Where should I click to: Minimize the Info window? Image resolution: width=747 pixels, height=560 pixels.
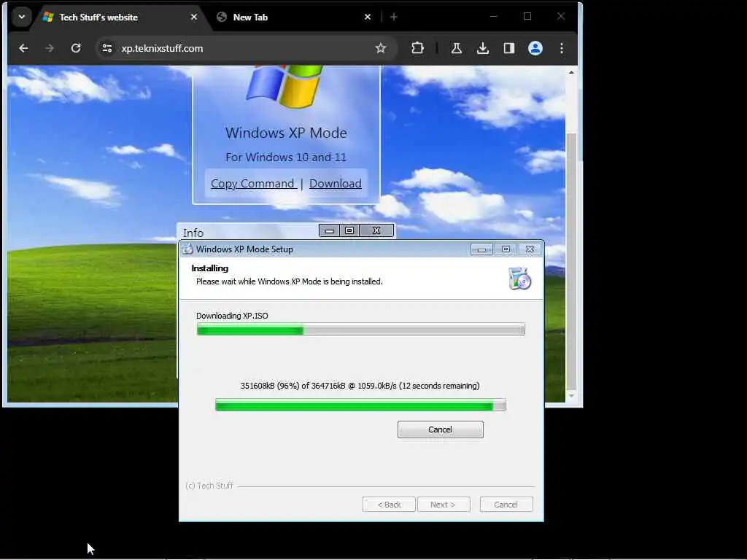click(329, 231)
